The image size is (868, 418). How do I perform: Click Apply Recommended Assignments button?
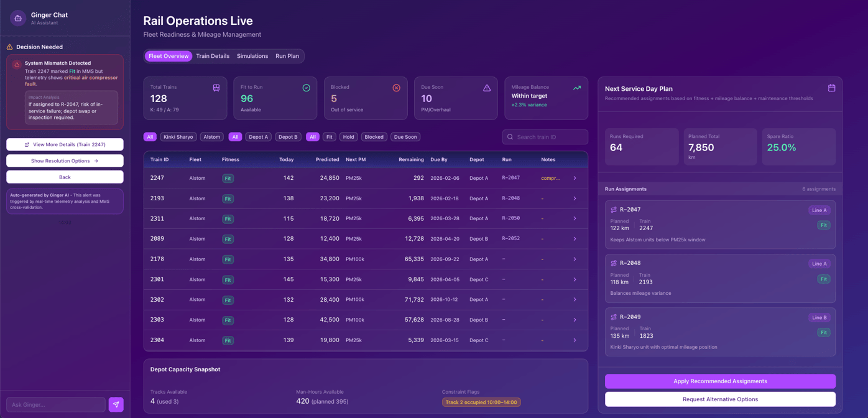720,381
